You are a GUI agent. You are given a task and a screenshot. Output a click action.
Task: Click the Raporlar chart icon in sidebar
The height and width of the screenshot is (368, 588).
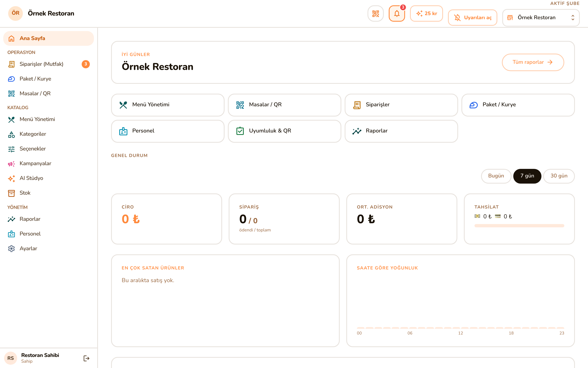pos(11,219)
